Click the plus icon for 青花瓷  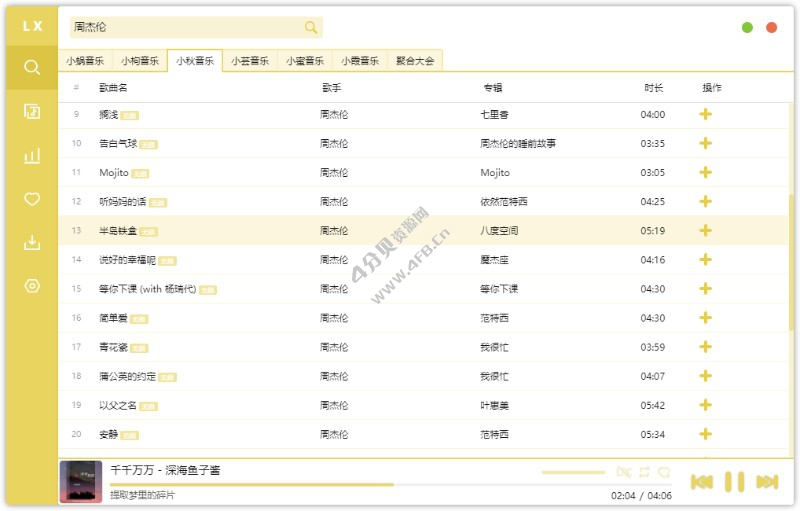pos(705,347)
